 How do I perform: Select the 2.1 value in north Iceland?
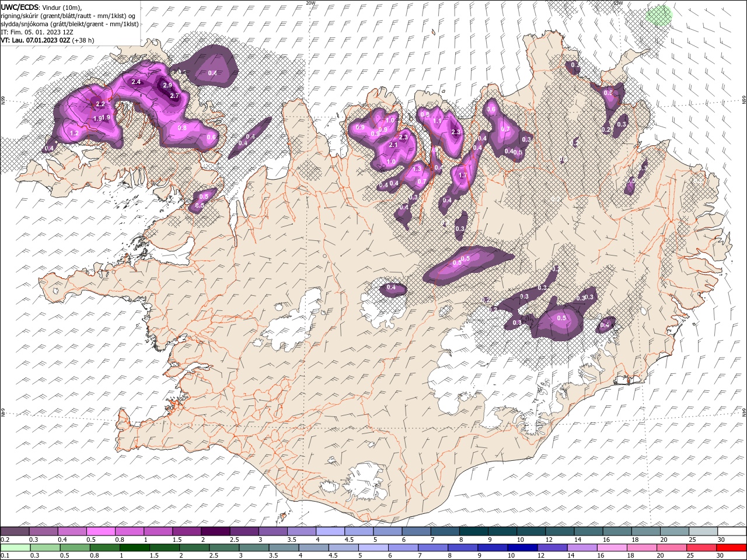(393, 145)
